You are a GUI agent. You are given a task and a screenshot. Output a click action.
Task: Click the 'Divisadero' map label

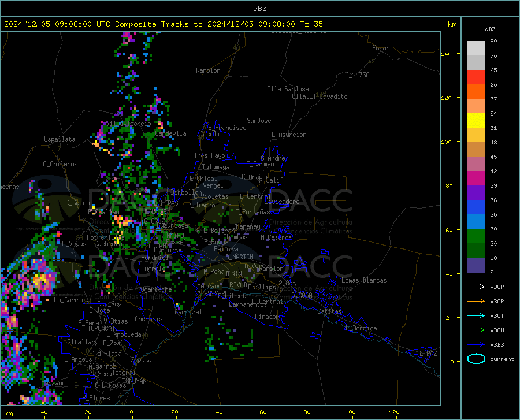[x=282, y=202]
